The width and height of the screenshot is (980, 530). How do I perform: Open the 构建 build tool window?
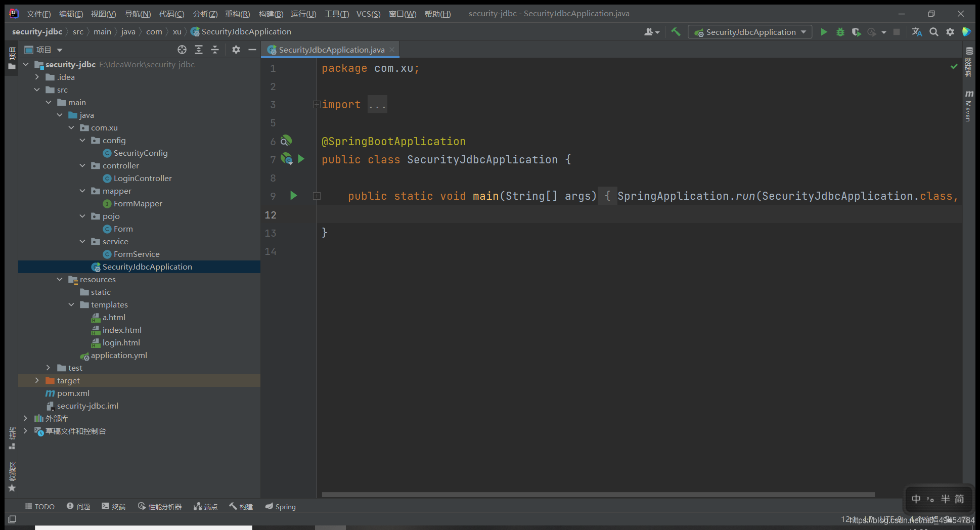[x=241, y=506]
